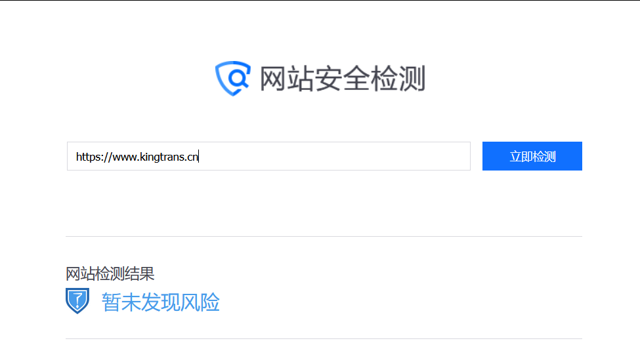Click the divider line below the result message
Screen dimensions: 640x364
(x=324, y=338)
